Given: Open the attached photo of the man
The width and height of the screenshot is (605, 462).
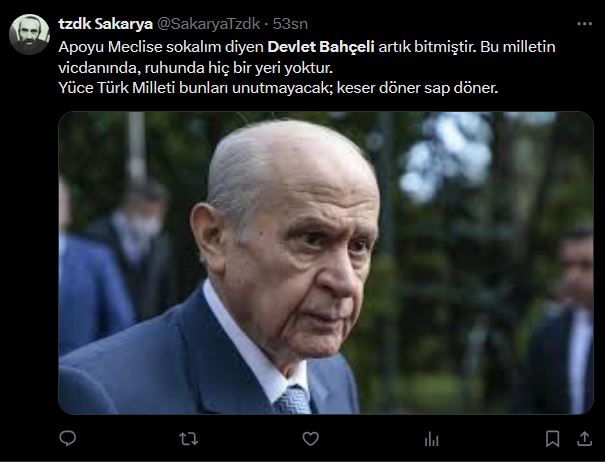Looking at the screenshot, I should click(326, 263).
